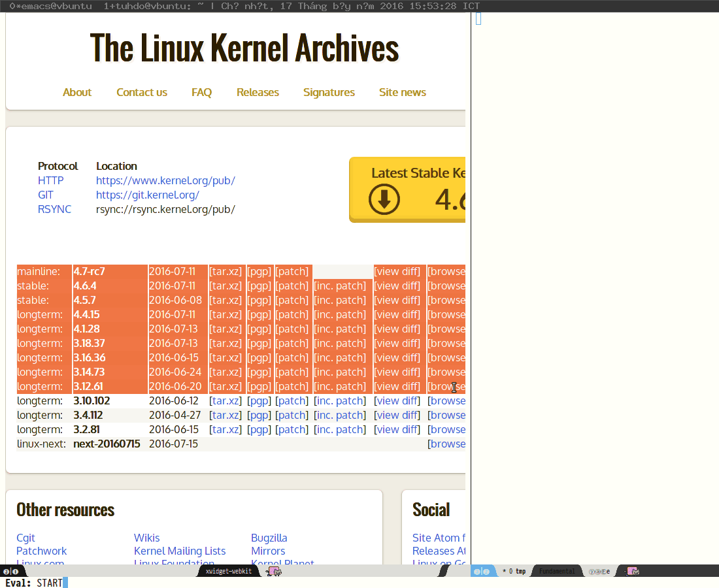The width and height of the screenshot is (719, 588).
Task: View diff for longterm 4.1.28
Action: (x=397, y=329)
